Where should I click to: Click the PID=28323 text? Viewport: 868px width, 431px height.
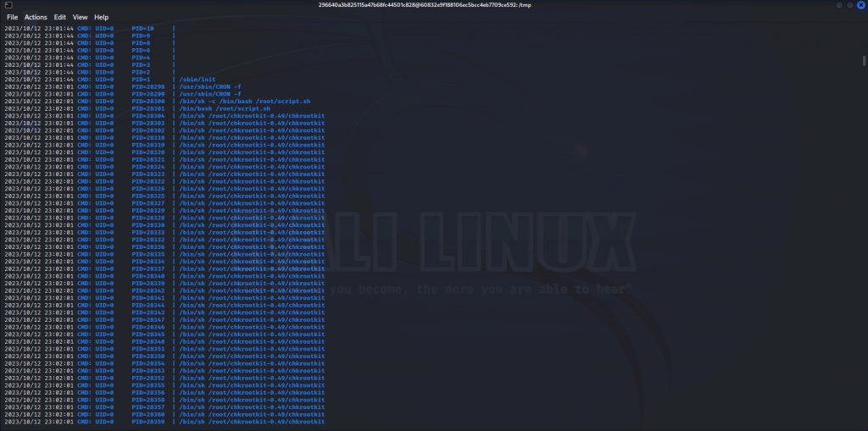pos(148,174)
